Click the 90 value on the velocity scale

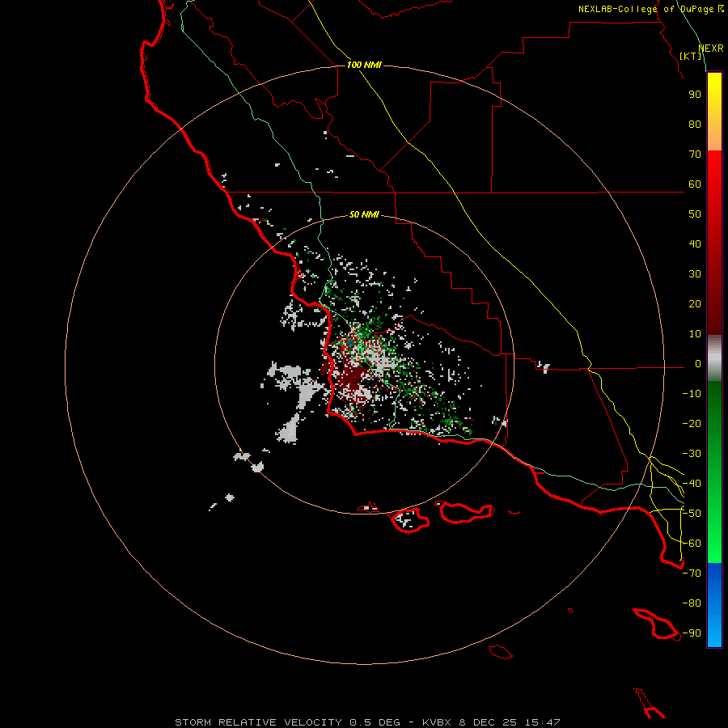(x=695, y=95)
